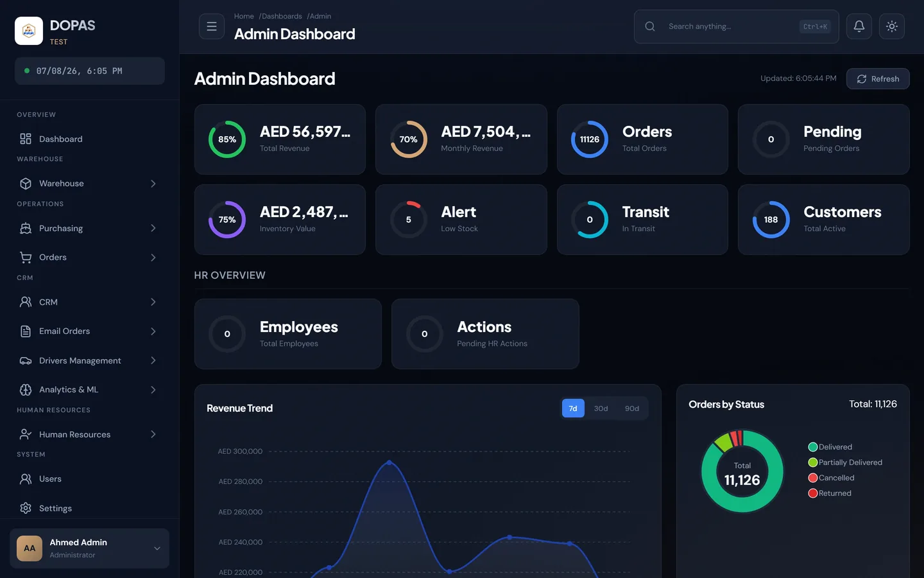Image resolution: width=924 pixels, height=578 pixels.
Task: Click the Pending HR Actions zero ring
Action: tap(424, 334)
